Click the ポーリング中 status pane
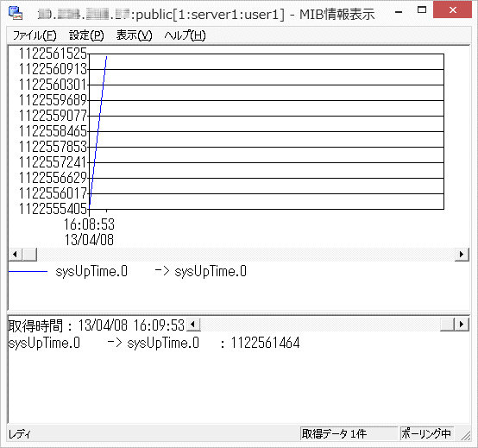This screenshot has width=478, height=448. point(426,433)
